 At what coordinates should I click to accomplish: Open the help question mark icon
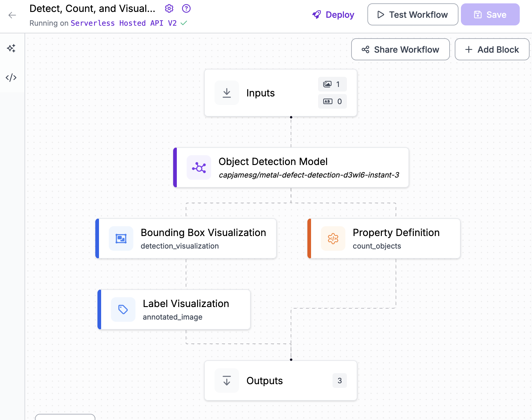186,9
